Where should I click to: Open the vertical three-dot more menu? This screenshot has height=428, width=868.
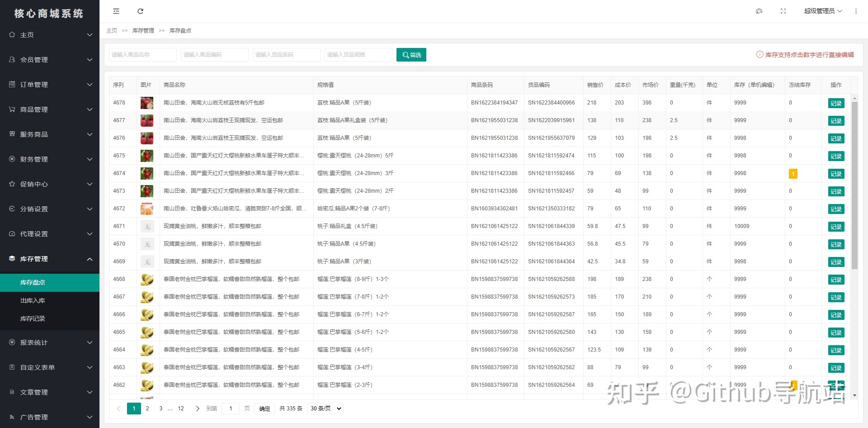click(856, 11)
